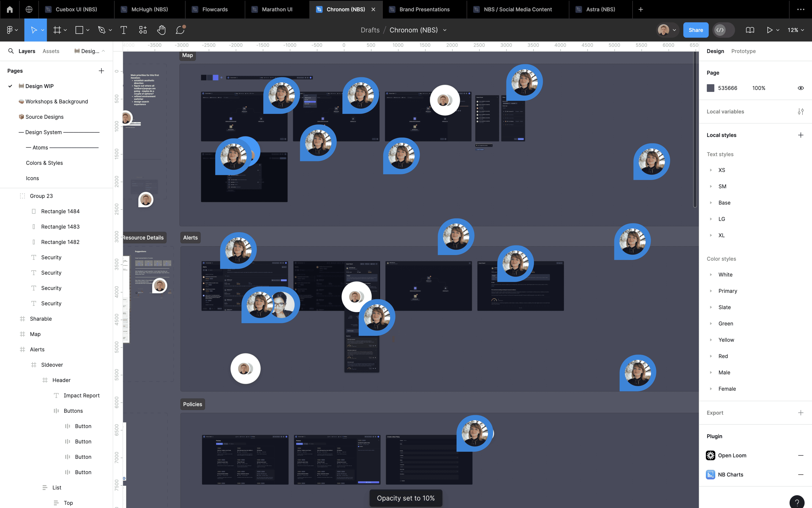Image resolution: width=812 pixels, height=508 pixels.
Task: Open the Assets panel tab
Action: click(x=51, y=51)
